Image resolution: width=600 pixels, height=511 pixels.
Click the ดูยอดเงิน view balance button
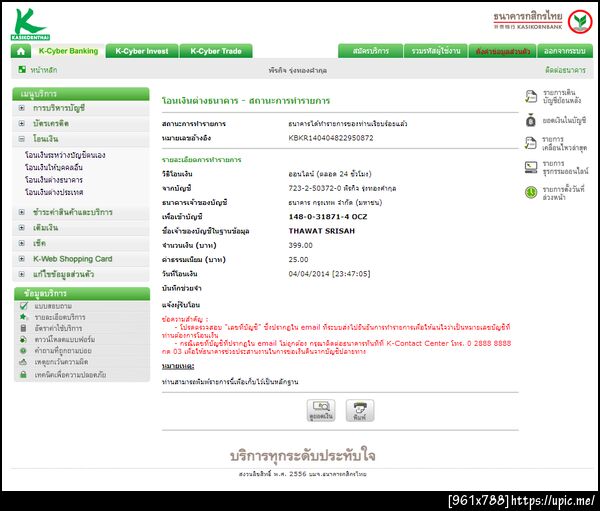coord(321,410)
